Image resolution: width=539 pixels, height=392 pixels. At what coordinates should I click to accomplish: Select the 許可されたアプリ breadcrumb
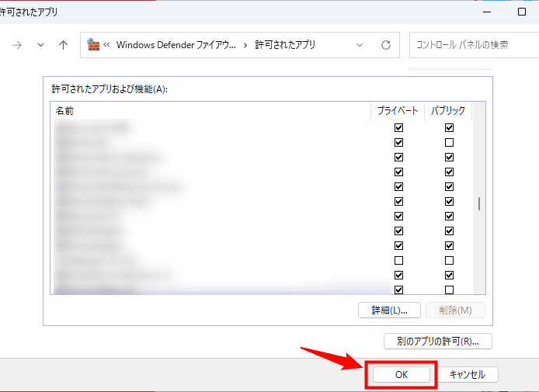coord(285,45)
